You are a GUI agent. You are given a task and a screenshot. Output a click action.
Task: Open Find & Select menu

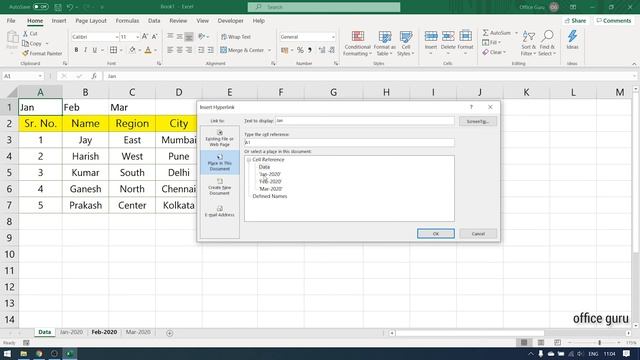(x=547, y=43)
